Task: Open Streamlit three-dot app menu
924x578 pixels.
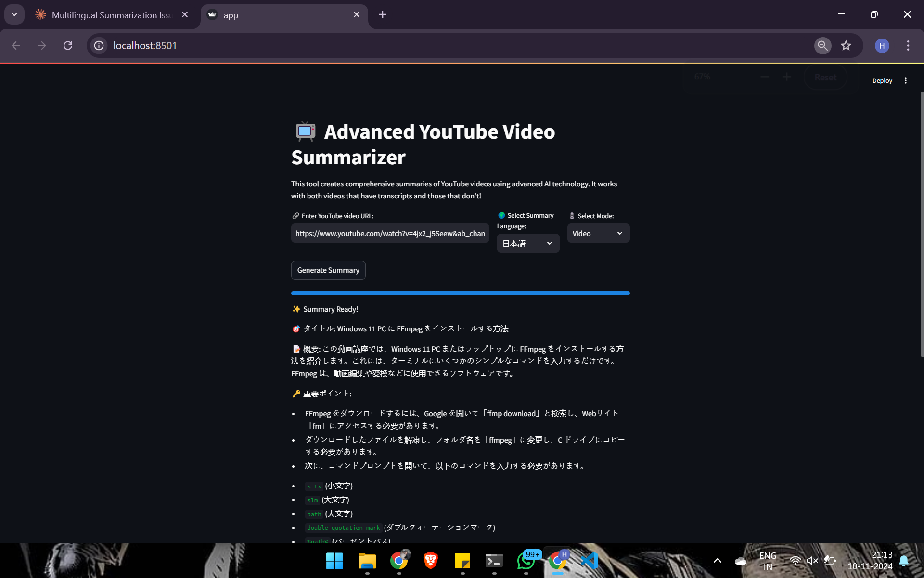Action: [x=905, y=80]
